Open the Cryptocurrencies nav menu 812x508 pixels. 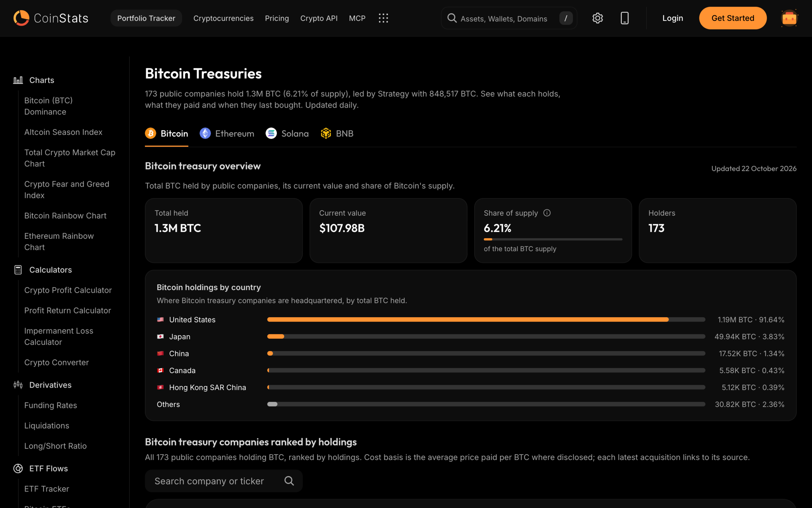click(x=224, y=18)
